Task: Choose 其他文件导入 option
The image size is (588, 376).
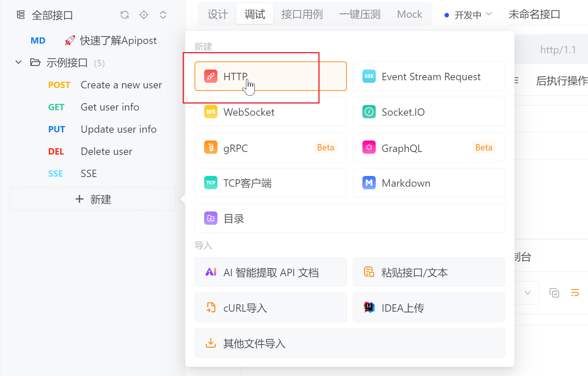Action: [x=350, y=343]
